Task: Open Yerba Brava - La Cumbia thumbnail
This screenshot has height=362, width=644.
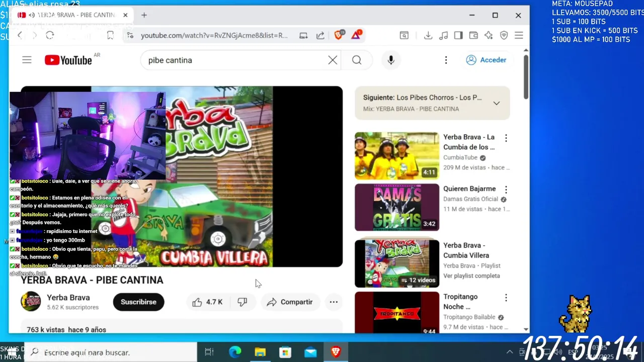Action: pyautogui.click(x=397, y=156)
